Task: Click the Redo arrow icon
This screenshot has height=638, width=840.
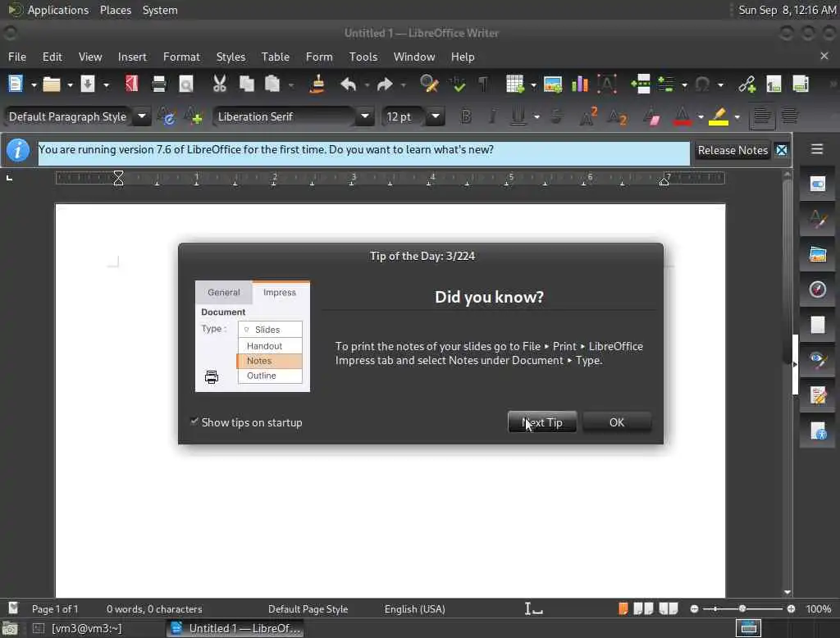Action: tap(385, 84)
